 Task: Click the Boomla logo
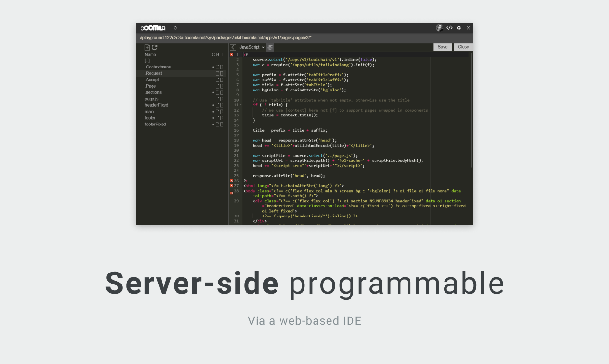pos(152,28)
